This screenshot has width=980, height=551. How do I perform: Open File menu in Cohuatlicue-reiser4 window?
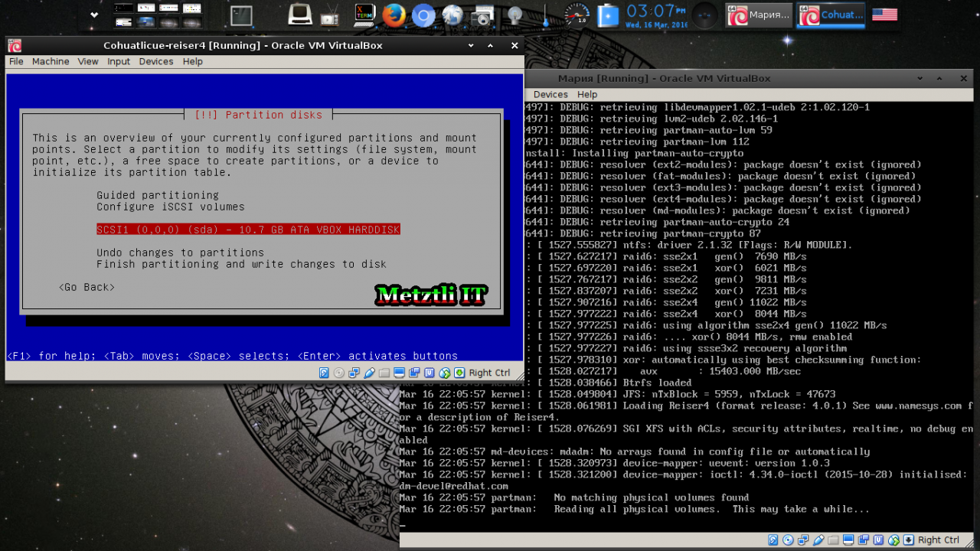[x=16, y=62]
